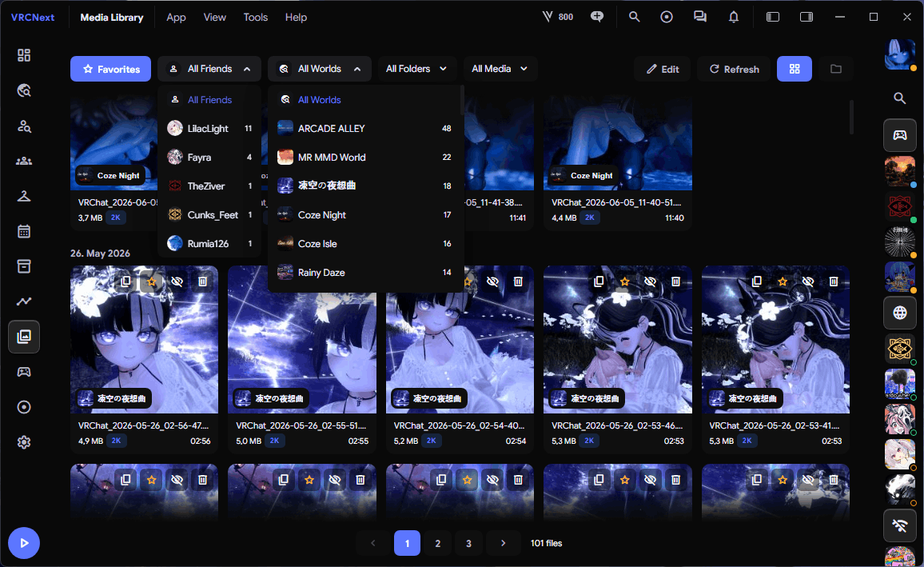Toggle the right sidebar panel layout icon
The image size is (924, 567).
[x=807, y=17]
